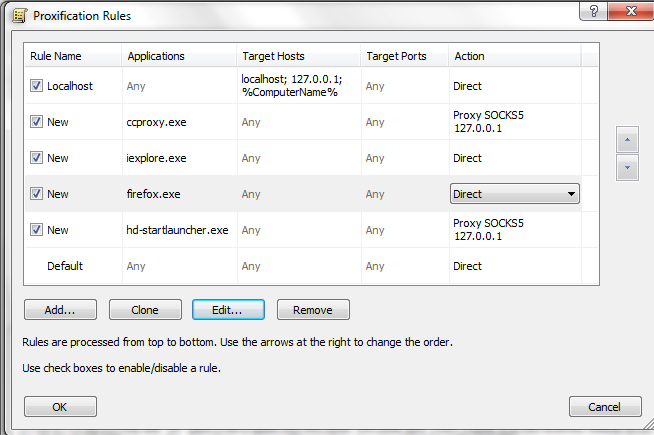This screenshot has height=435, width=654.
Task: Click the Target Hosts column header
Action: pos(299,56)
